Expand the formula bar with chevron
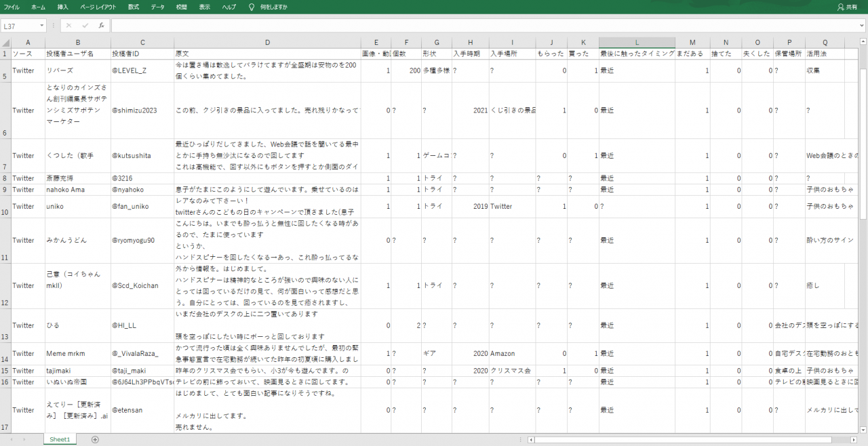868x446 pixels. 861,26
